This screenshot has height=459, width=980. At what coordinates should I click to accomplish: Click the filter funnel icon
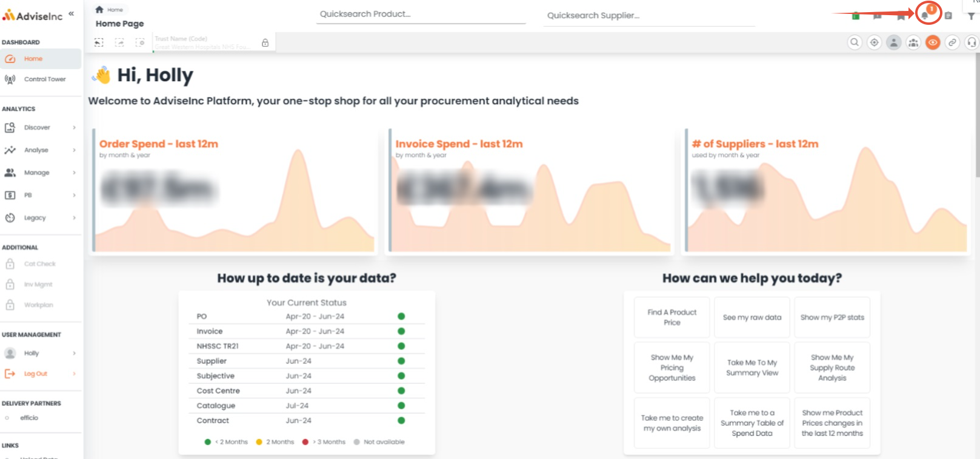(972, 16)
